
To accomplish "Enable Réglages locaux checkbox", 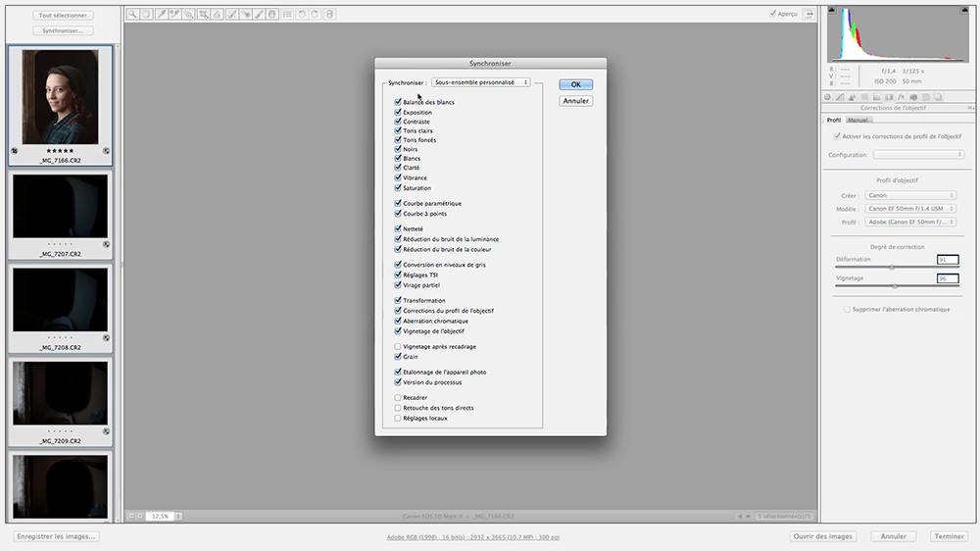I will [398, 418].
